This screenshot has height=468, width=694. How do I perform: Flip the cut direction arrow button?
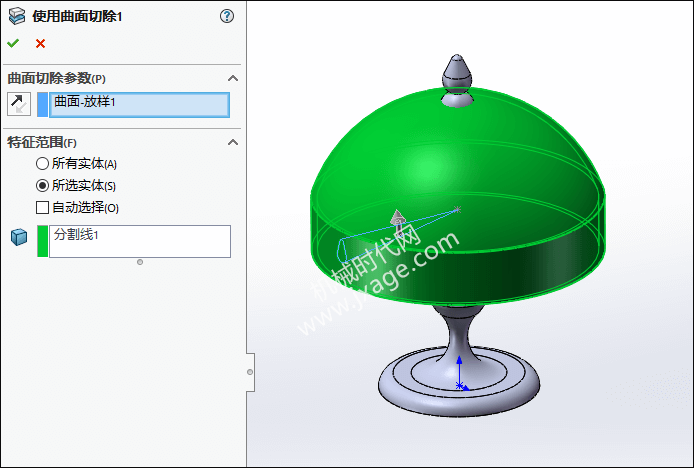(x=19, y=104)
